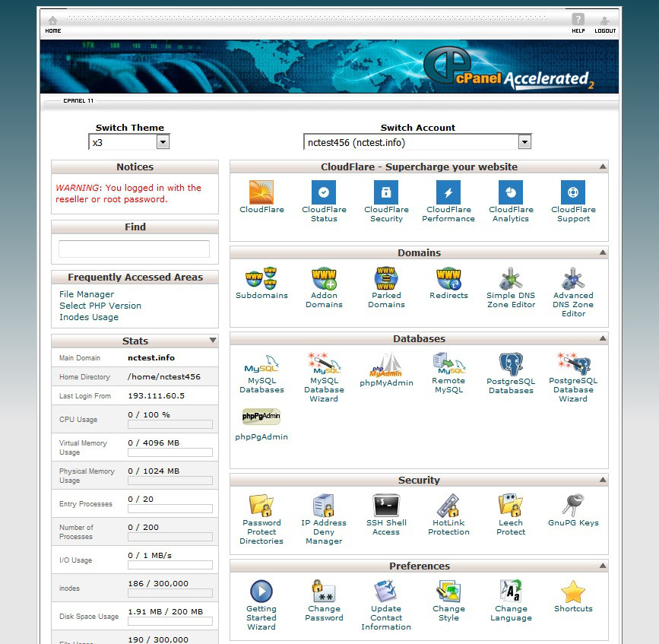659x644 pixels.
Task: Collapse the Security section
Action: tap(602, 480)
